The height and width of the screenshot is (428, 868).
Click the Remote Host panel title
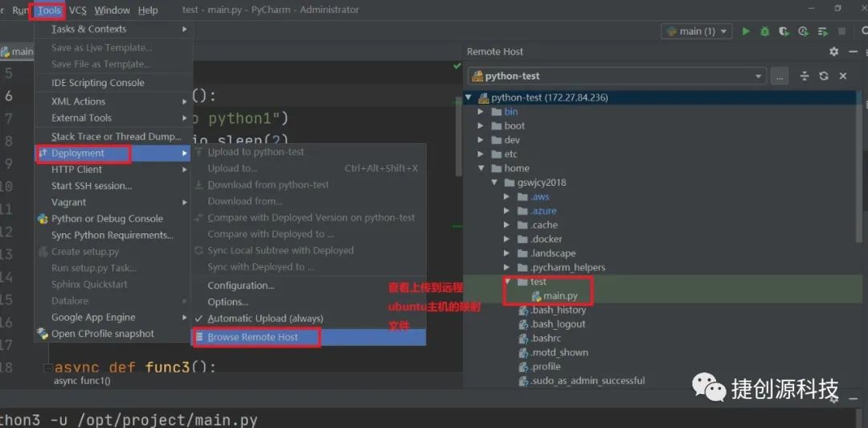[x=495, y=51]
